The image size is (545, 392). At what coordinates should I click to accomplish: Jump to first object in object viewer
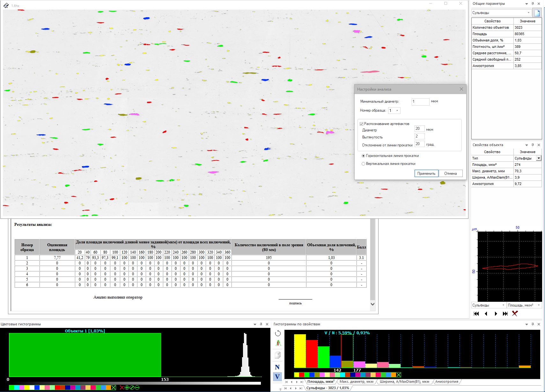click(476, 314)
